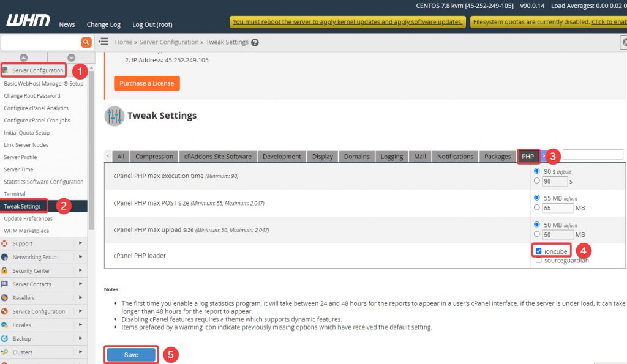
Task: Switch to the Development tab
Action: 282,157
